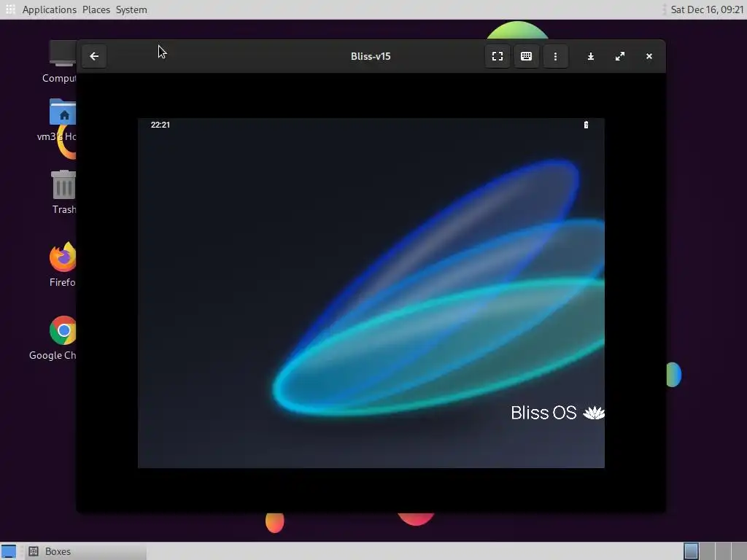Select the Firefox desktop icon
Viewport: 747px width, 560px height.
(x=63, y=265)
